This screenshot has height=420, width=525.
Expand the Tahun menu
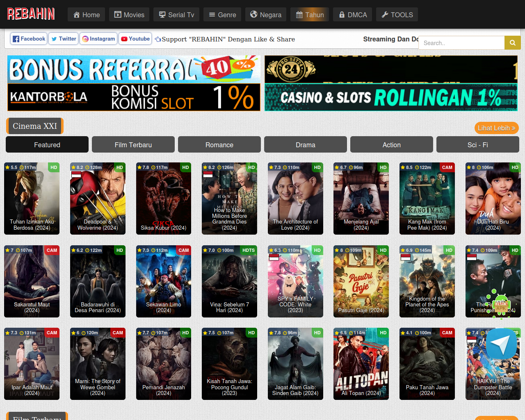tap(310, 15)
